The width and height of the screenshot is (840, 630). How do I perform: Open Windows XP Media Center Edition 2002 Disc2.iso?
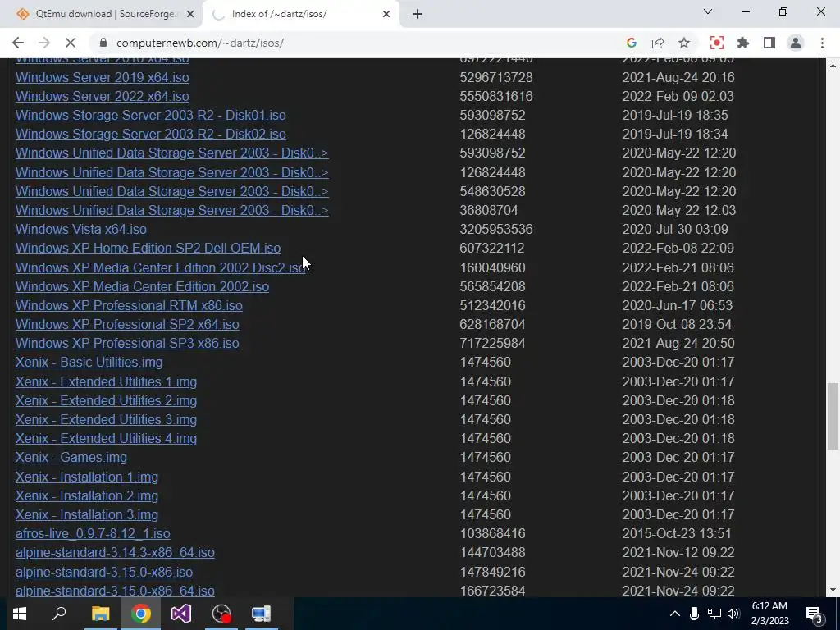160,267
